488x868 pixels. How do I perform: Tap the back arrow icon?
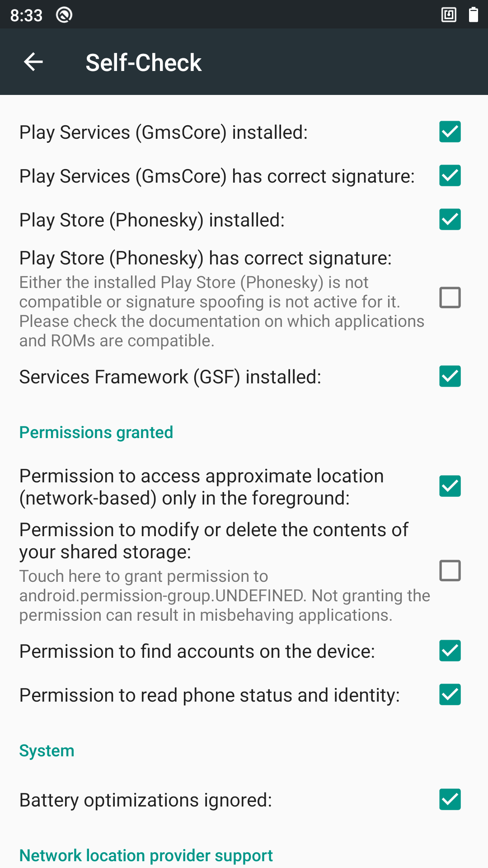click(x=33, y=62)
